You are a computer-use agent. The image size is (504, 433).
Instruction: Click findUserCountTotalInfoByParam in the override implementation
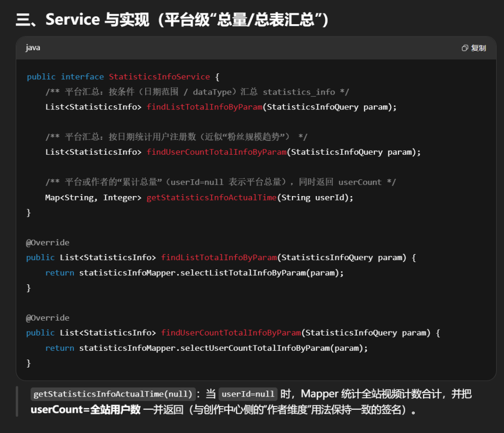pos(230,333)
